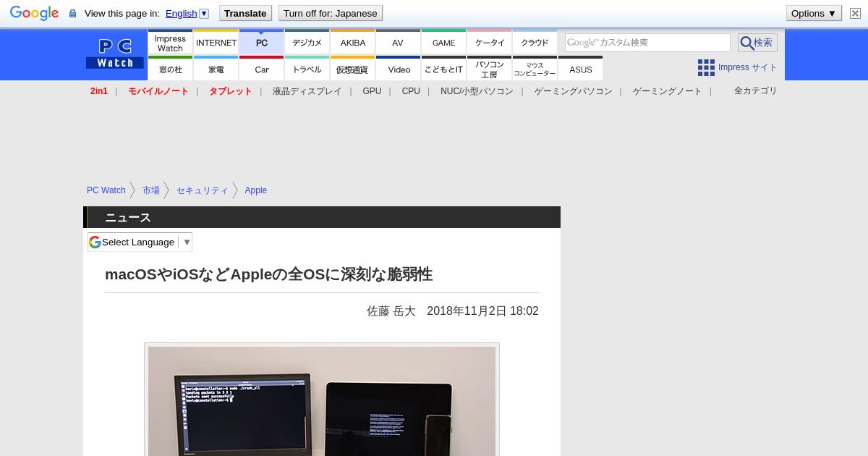Open the 窓の杜 tab
Viewport: 868px width, 456px height.
click(170, 69)
